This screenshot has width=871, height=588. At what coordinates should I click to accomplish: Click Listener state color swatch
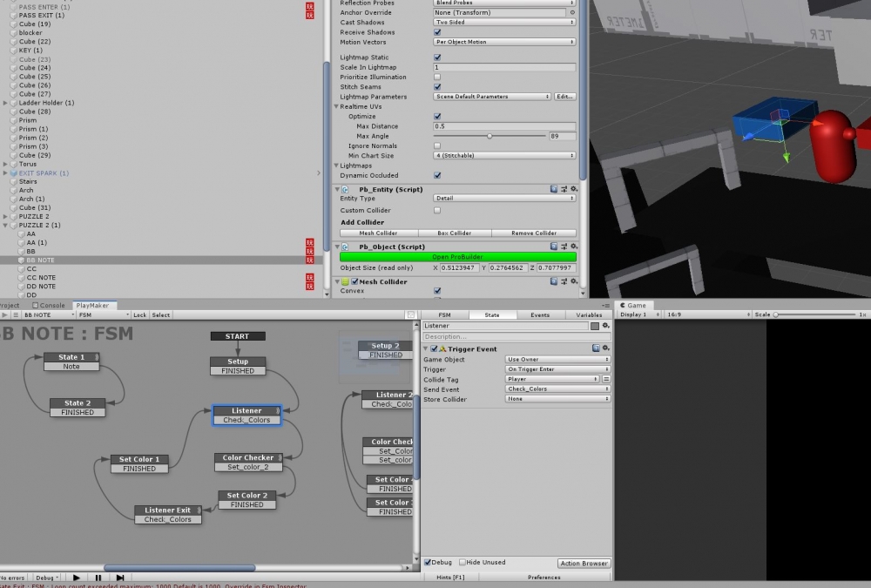(594, 326)
